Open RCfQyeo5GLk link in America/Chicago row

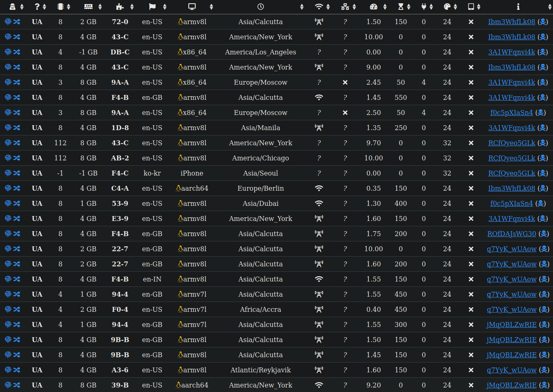point(512,158)
